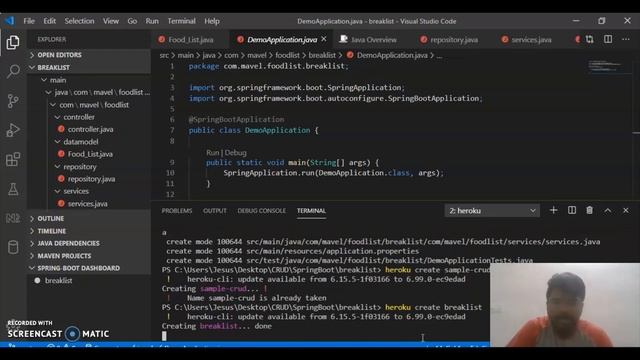640x360 pixels.
Task: Open repository.java in the explorer
Action: point(89,179)
